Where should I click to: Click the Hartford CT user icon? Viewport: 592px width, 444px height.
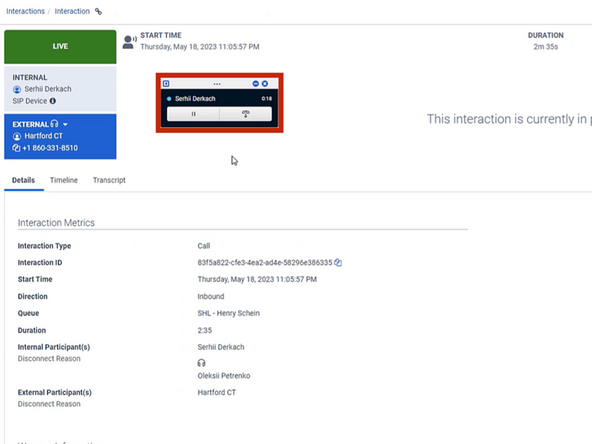17,136
